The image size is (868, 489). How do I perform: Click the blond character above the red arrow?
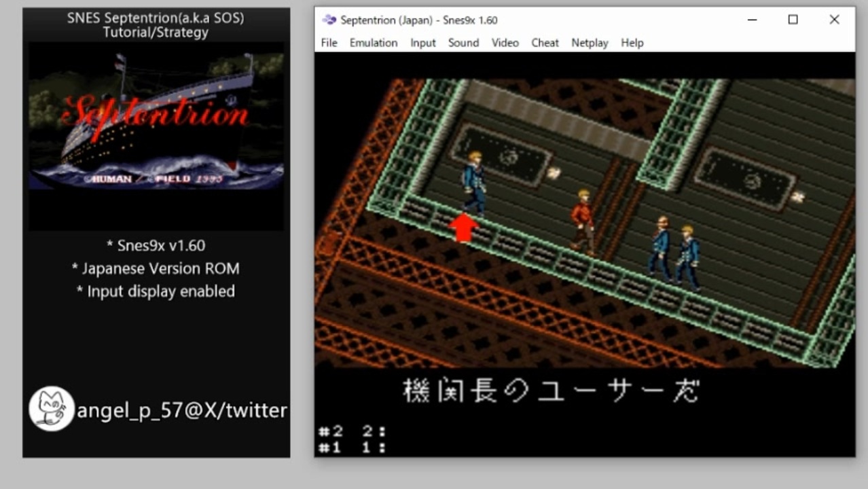(x=475, y=183)
